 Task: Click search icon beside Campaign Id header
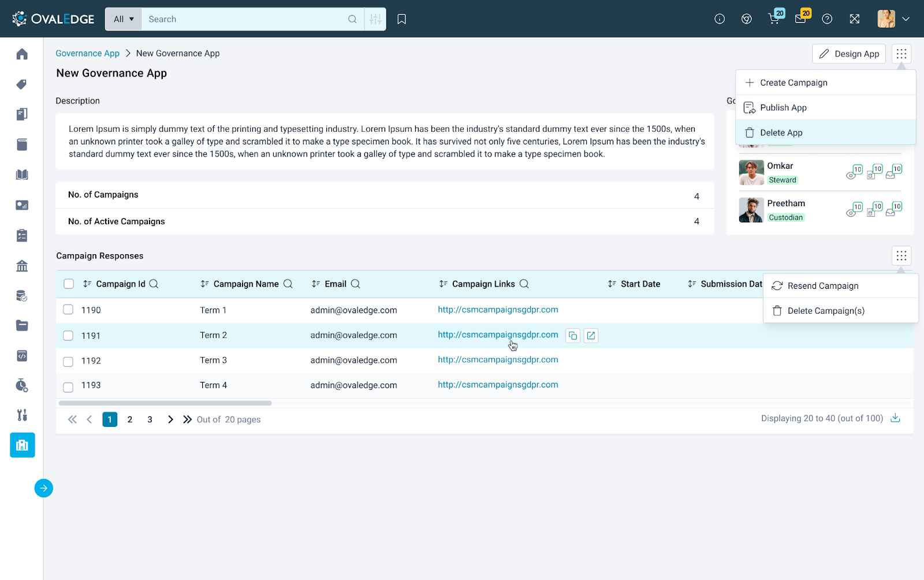tap(154, 284)
